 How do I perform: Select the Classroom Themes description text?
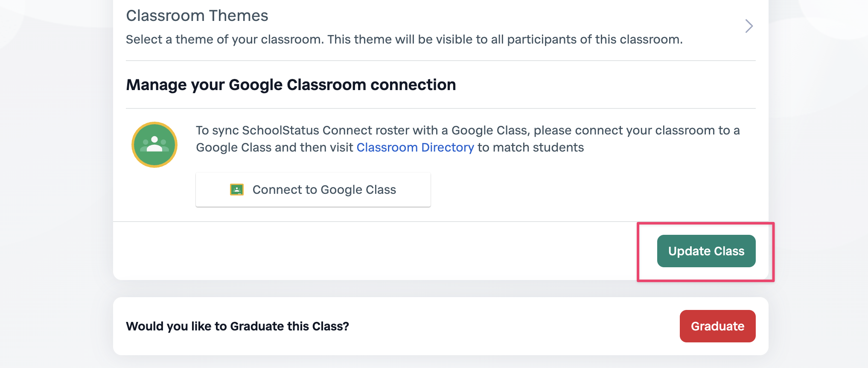(404, 39)
